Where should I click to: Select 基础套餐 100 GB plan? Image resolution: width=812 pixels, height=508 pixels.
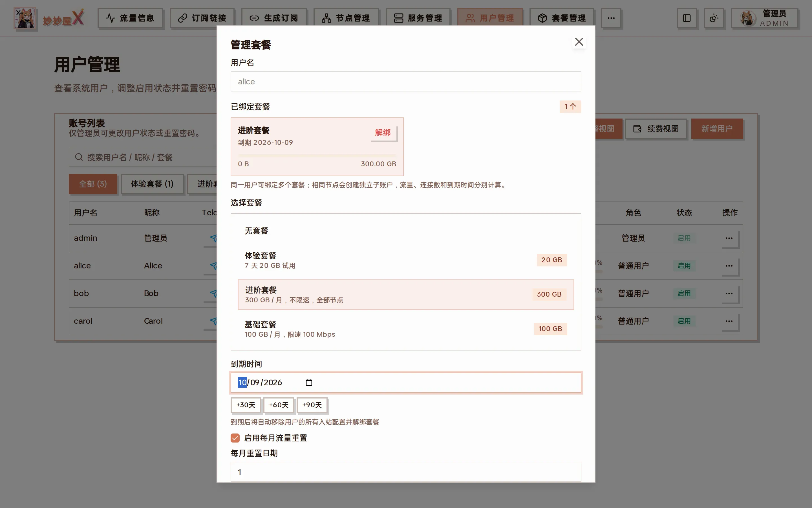[x=406, y=329]
